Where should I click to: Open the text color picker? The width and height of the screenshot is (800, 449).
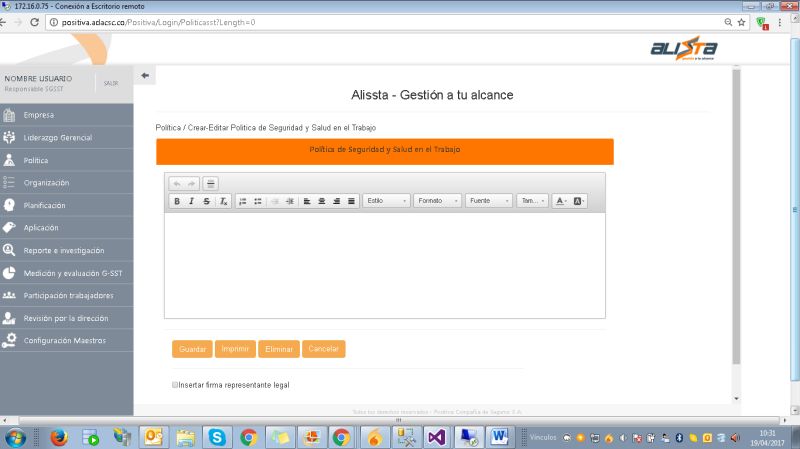click(561, 201)
